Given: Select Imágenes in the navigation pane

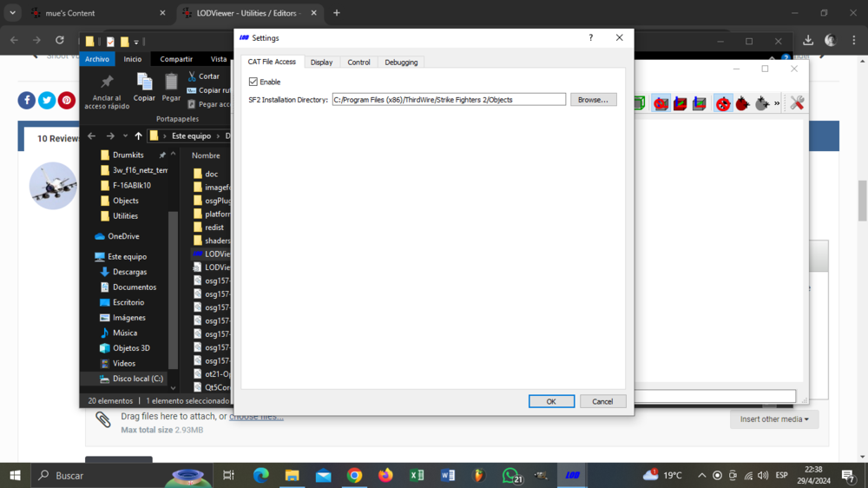Looking at the screenshot, I should click(128, 318).
